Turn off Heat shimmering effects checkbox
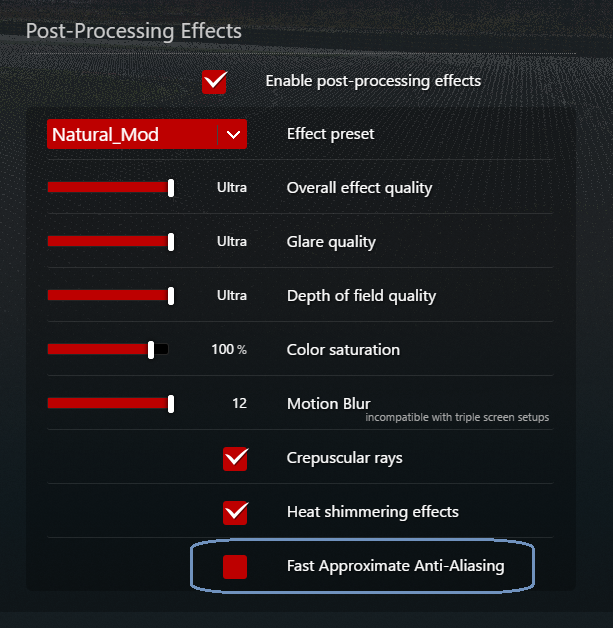 pos(236,512)
